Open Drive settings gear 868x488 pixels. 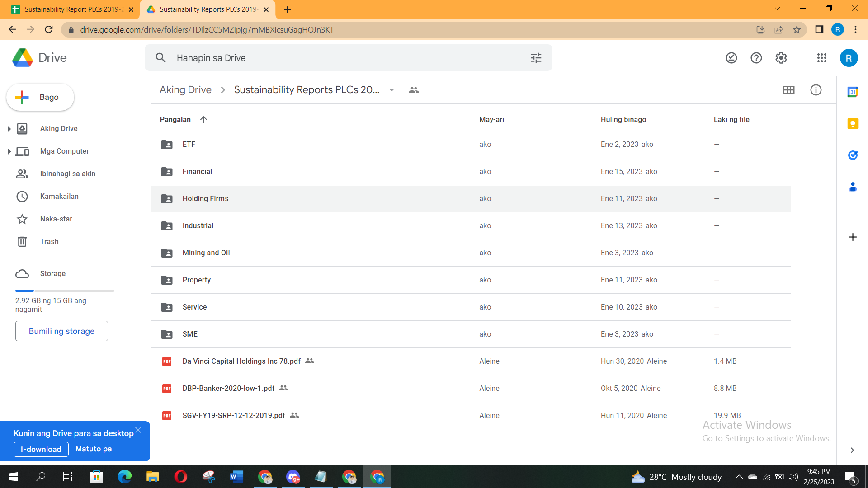(x=781, y=58)
